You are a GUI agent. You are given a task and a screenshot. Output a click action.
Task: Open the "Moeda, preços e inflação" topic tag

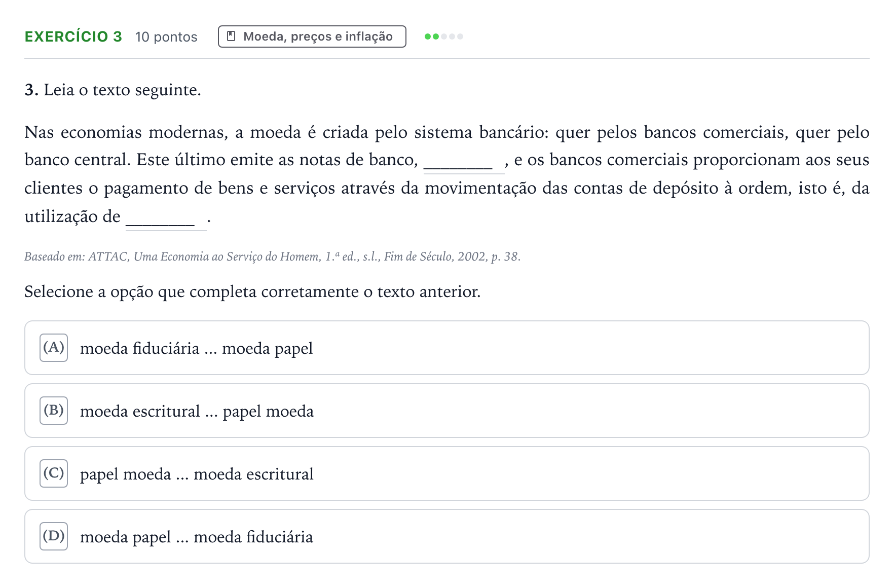pyautogui.click(x=312, y=36)
